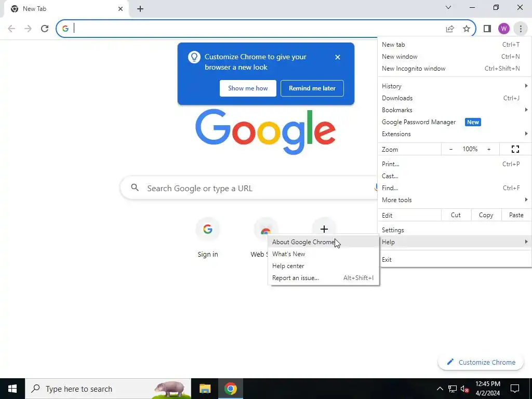Increase zoom with the plus button
Screen dimensions: 532x399
(x=489, y=149)
